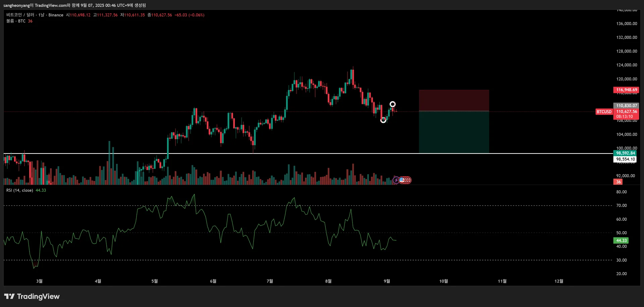The height and width of the screenshot is (307, 644).
Task: Click the RSI 20.00 scale label
Action: click(621, 273)
